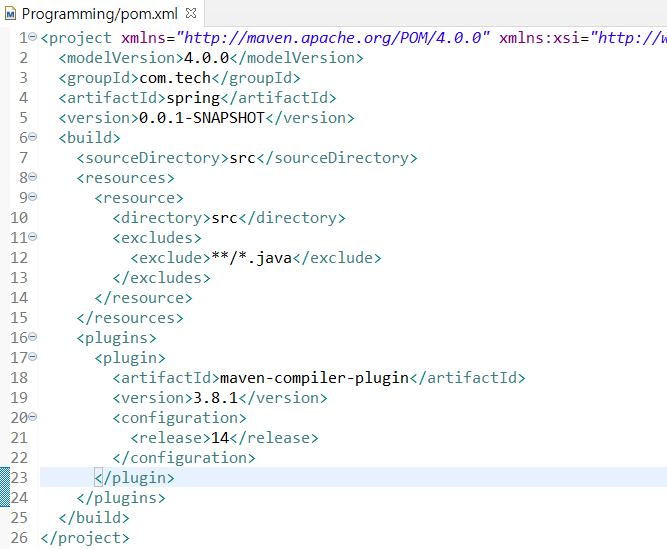The width and height of the screenshot is (667, 549).
Task: Collapse the excludes element at line 11
Action: tap(33, 237)
